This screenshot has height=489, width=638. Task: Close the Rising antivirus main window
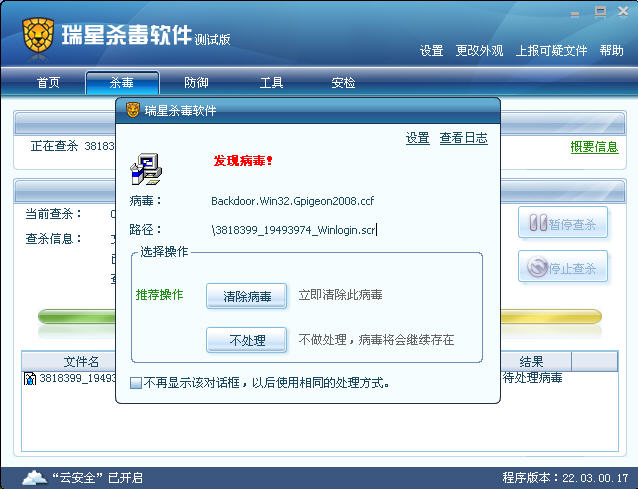[623, 11]
